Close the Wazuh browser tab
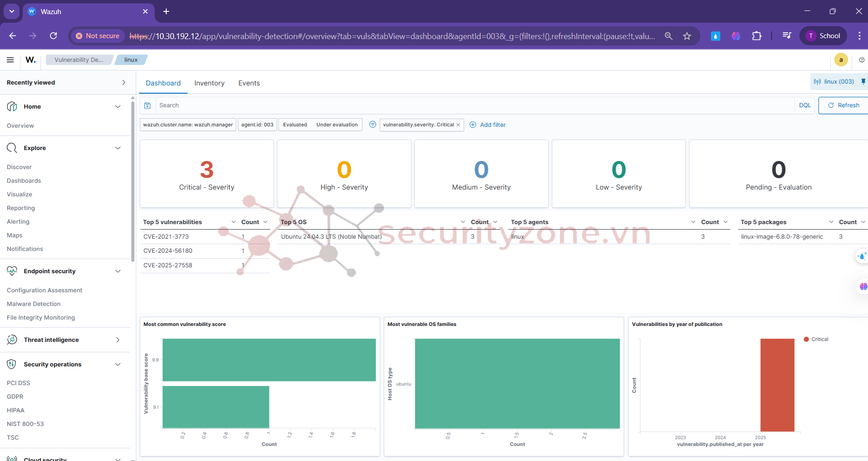868x461 pixels. 145,11
